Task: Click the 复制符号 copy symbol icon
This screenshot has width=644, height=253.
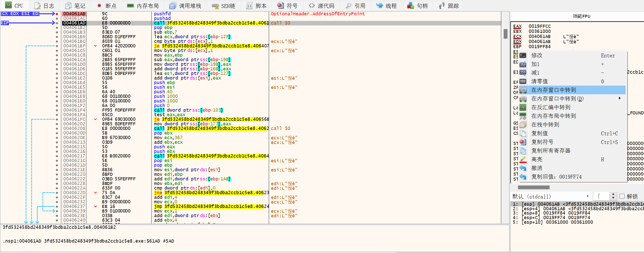Action: 523,142
